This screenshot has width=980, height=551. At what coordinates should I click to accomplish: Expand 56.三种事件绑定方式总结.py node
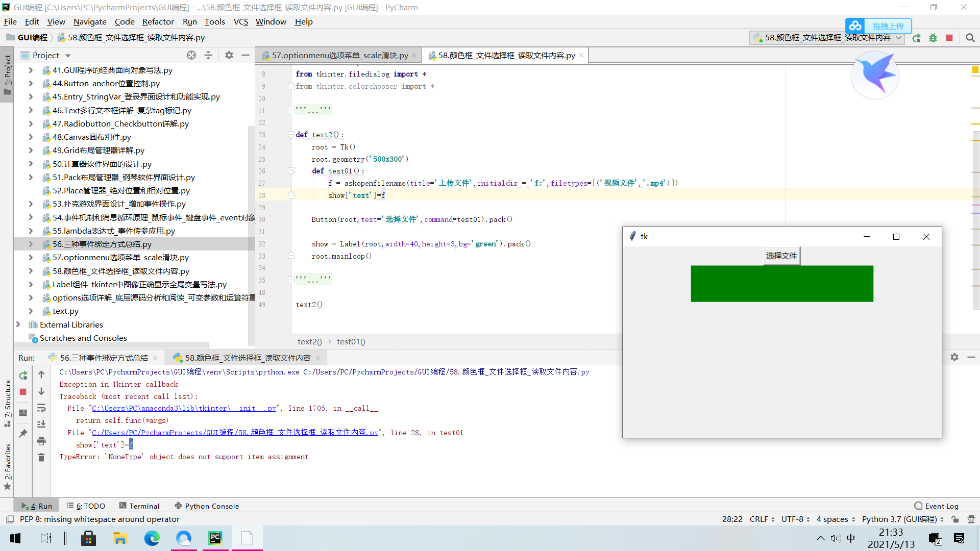pos(31,244)
